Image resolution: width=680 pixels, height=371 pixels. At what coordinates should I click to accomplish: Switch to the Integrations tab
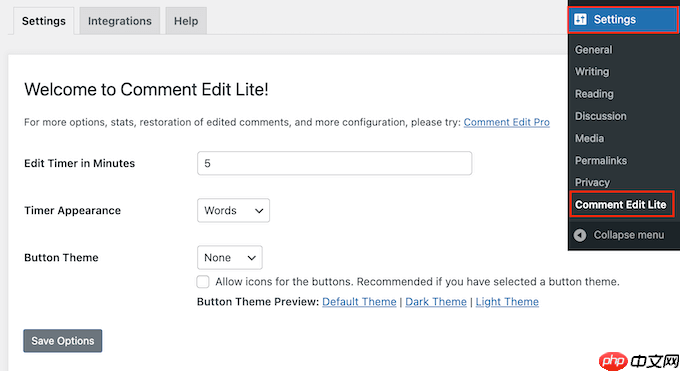(120, 21)
